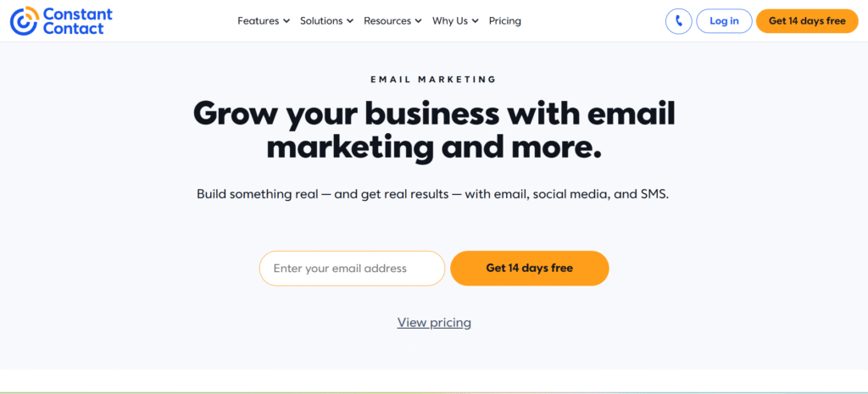Click the Constant Contact circular logo icon
This screenshot has width=868, height=394.
[24, 20]
